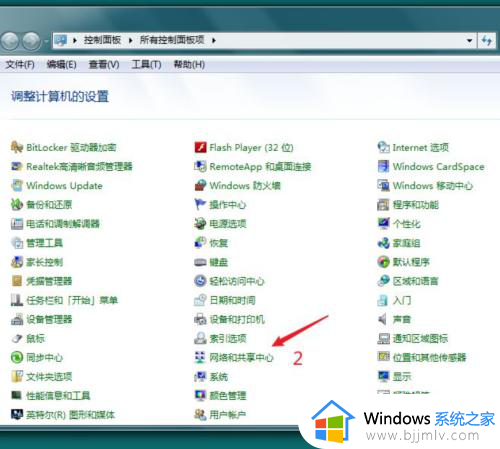Click the 备份和还原 icon

(x=17, y=204)
